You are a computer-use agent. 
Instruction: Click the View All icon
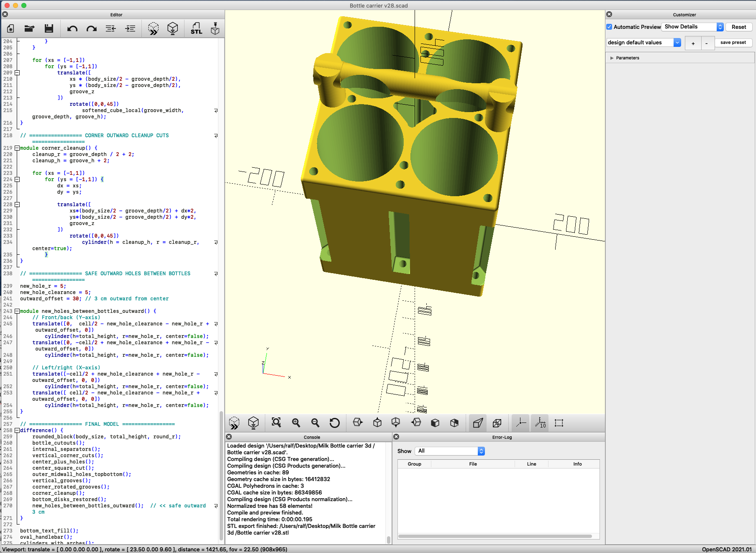tap(276, 423)
